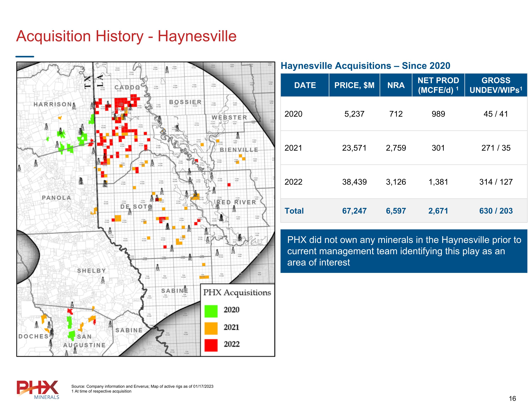Click the '45 / 41' cell
This screenshot has height=411, width=532.
pos(496,114)
